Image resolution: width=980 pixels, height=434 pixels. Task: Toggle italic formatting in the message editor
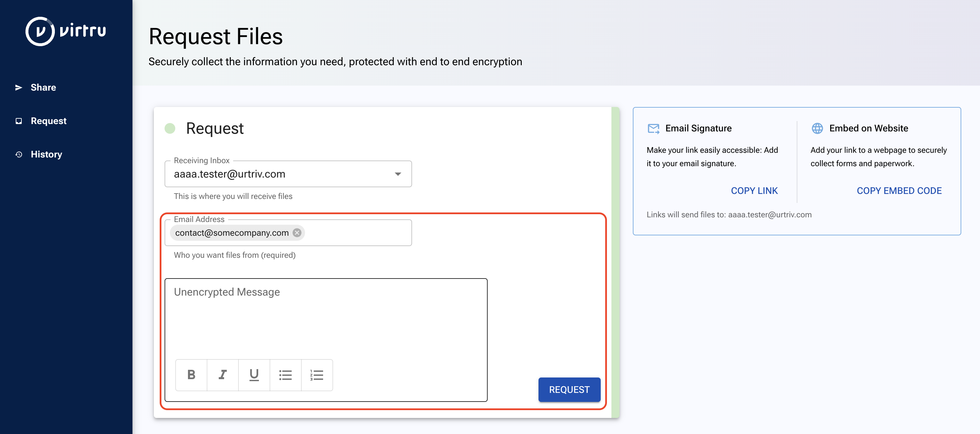[222, 375]
